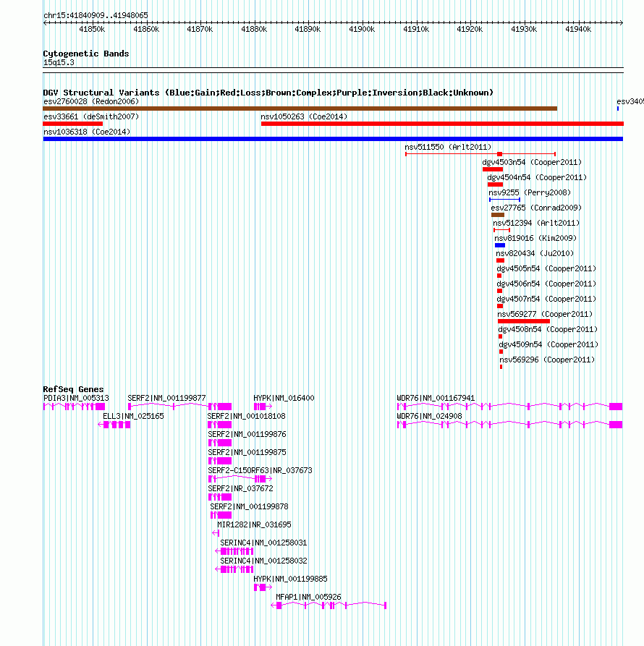
Task: Select the esv27765 (Conrad2009) variant label
Action: (536, 208)
